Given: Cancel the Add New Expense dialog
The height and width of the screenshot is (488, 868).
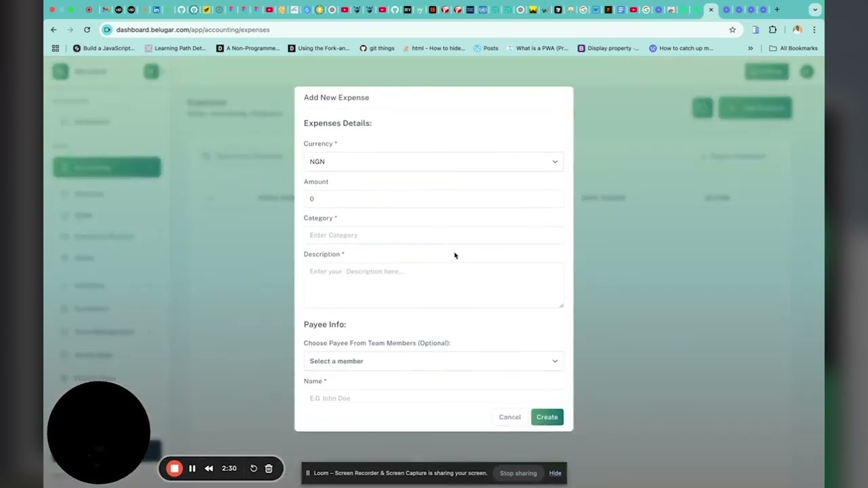Looking at the screenshot, I should click(x=510, y=417).
